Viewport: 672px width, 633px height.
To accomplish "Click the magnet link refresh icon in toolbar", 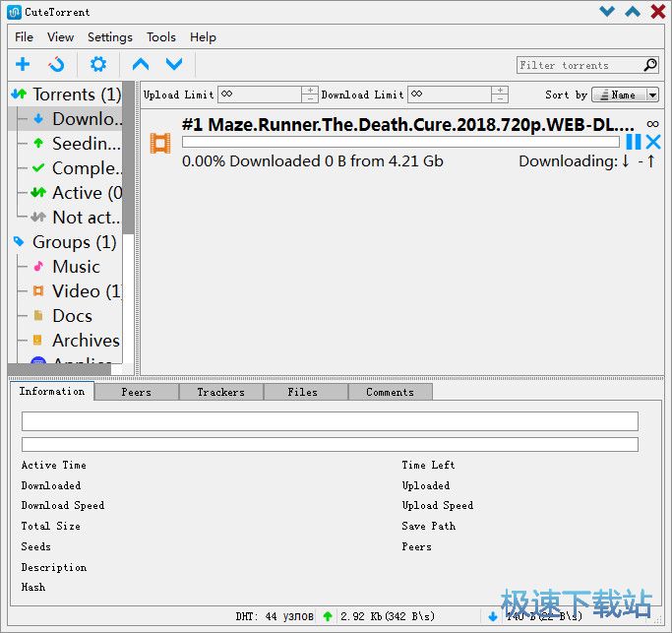I will [x=57, y=65].
